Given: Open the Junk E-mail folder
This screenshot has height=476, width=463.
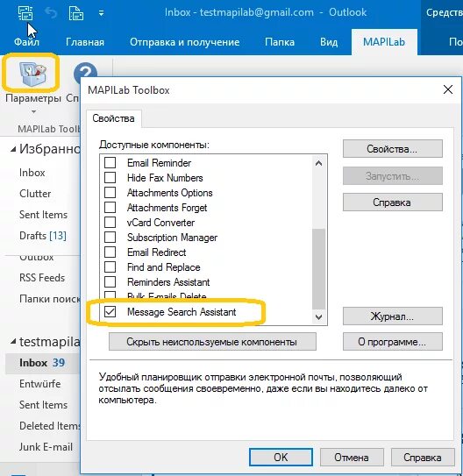Looking at the screenshot, I should [46, 446].
